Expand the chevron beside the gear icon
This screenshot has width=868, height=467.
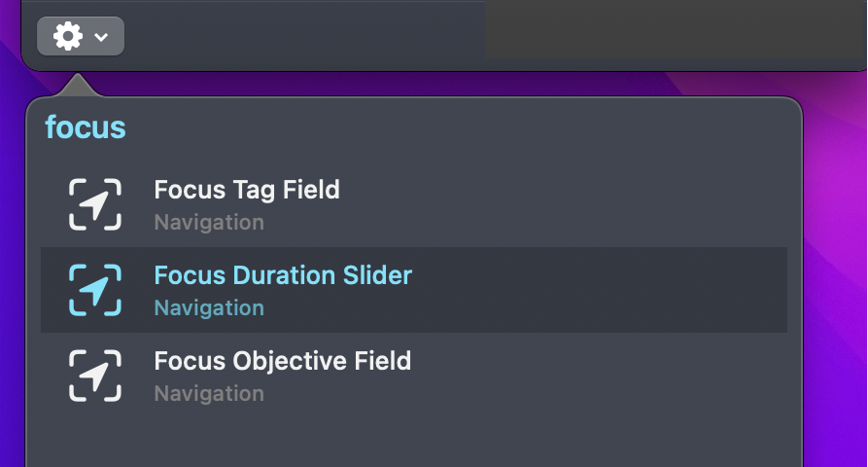click(x=101, y=37)
